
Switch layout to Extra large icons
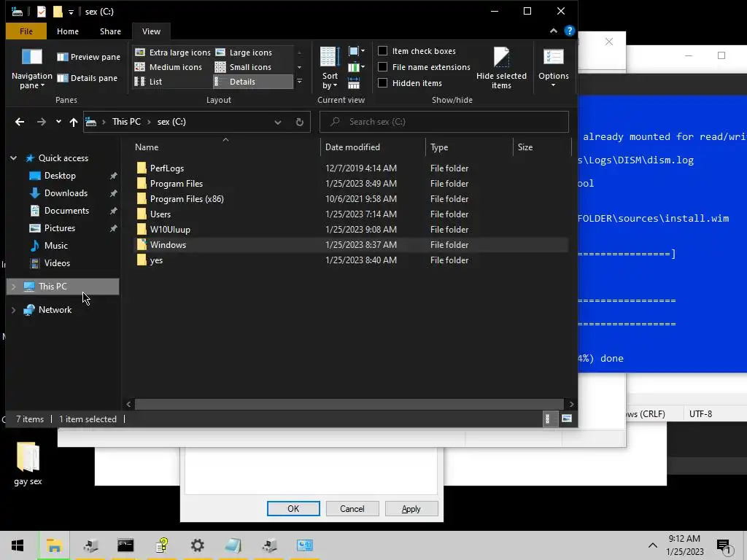[172, 52]
